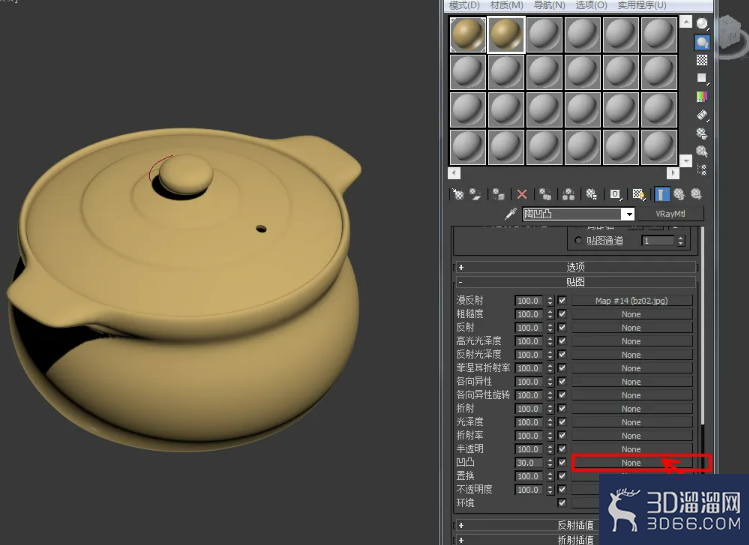
Task: Click the Go to Parent icon
Action: coord(679,194)
